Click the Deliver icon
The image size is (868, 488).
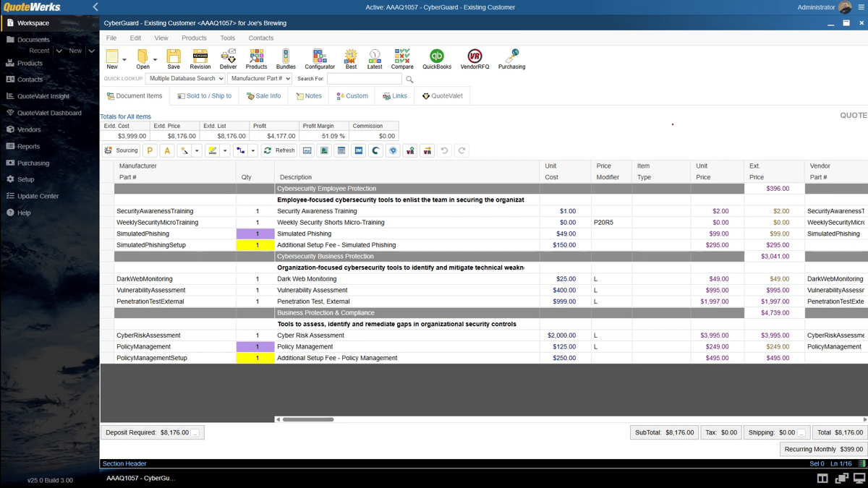click(228, 59)
